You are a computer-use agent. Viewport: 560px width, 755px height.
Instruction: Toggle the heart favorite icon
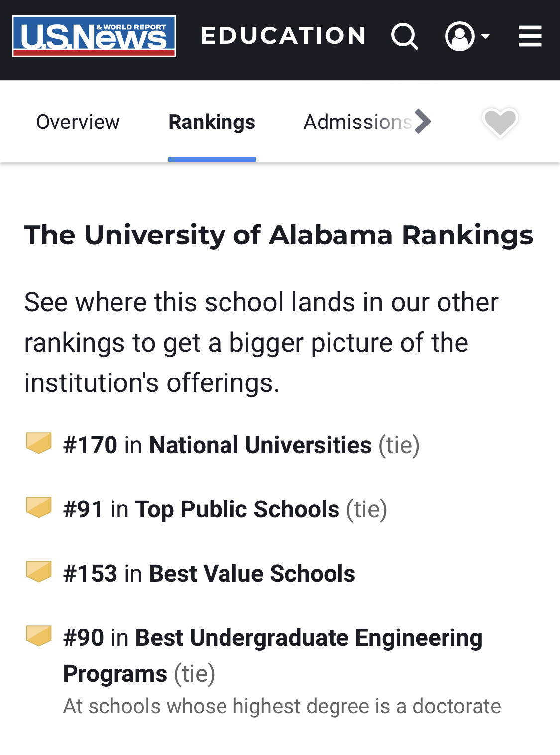(500, 122)
